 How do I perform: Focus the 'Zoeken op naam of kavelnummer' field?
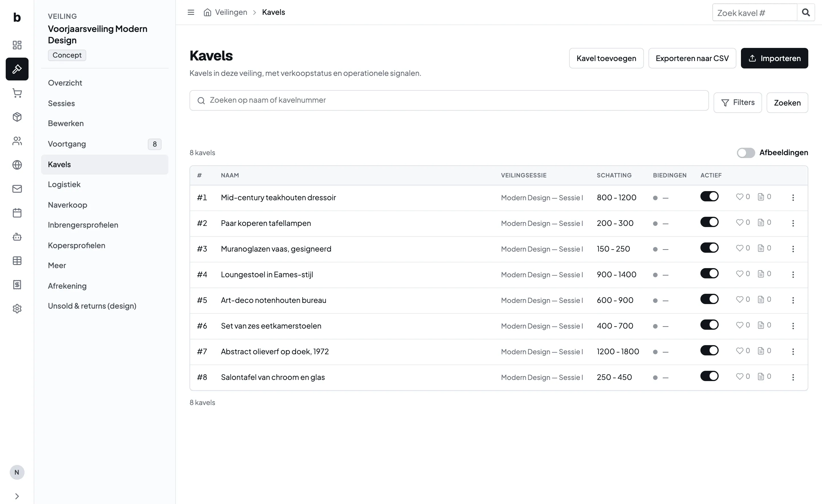pyautogui.click(x=449, y=100)
